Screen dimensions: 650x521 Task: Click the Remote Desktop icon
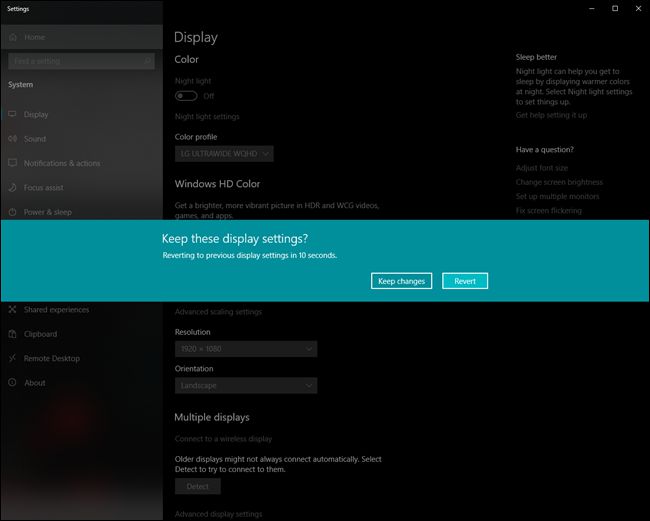12,358
